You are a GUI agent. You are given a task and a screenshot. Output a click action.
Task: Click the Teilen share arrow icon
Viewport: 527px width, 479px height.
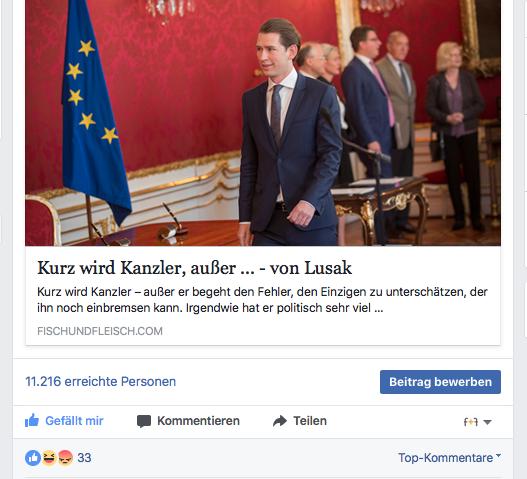280,421
